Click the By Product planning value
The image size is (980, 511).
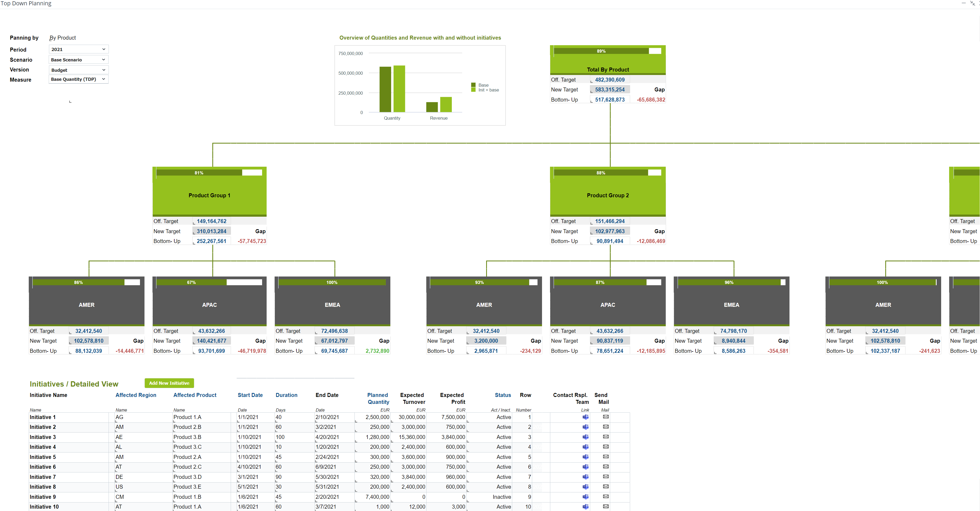(x=63, y=38)
